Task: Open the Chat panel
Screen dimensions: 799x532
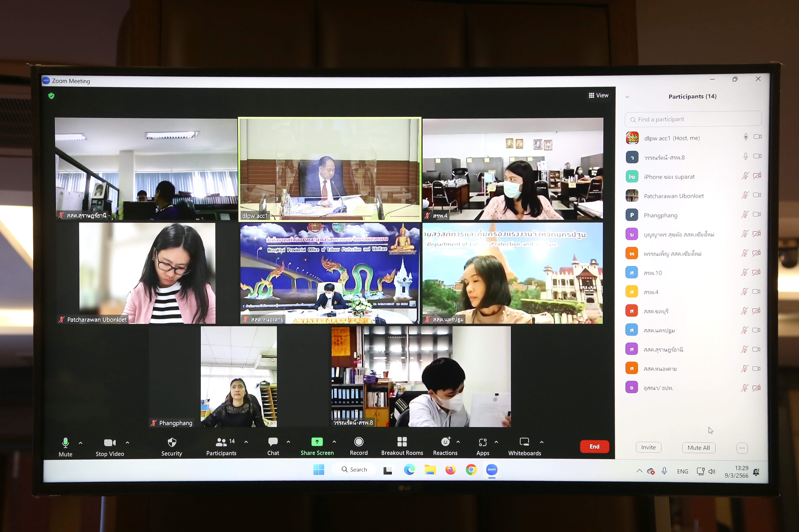Action: pos(273,442)
